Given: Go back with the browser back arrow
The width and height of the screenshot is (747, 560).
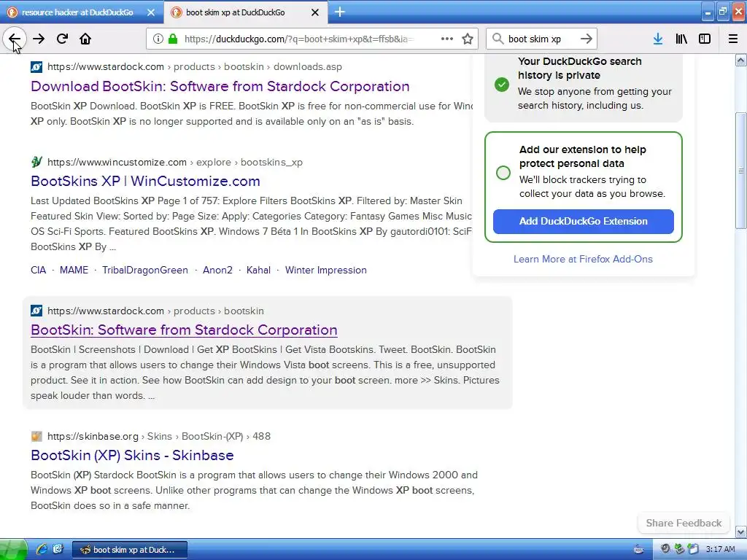Looking at the screenshot, I should click(15, 39).
